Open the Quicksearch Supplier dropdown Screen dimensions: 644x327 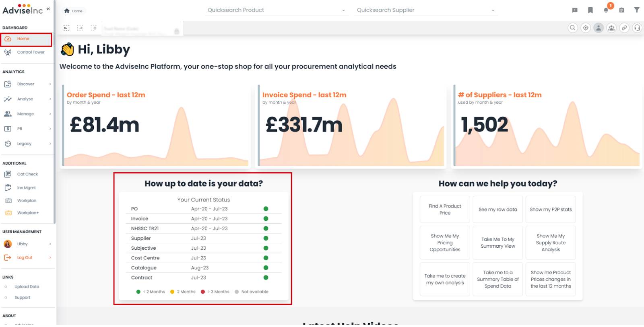[x=426, y=10]
